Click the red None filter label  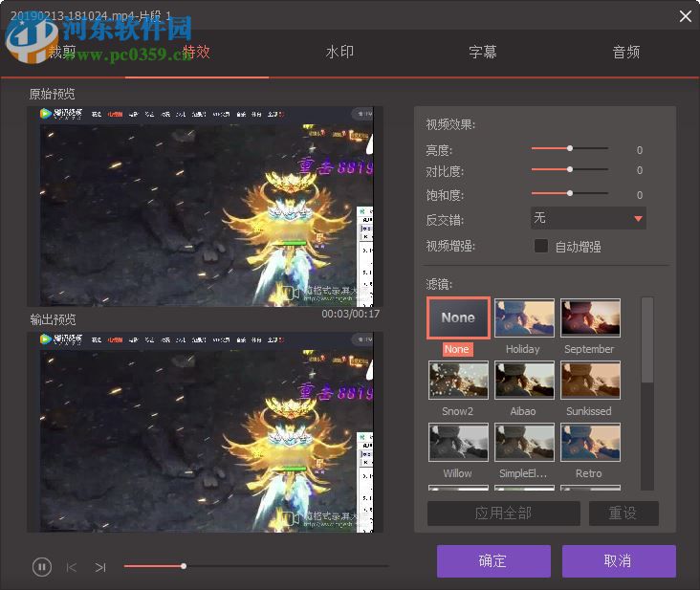(x=457, y=349)
